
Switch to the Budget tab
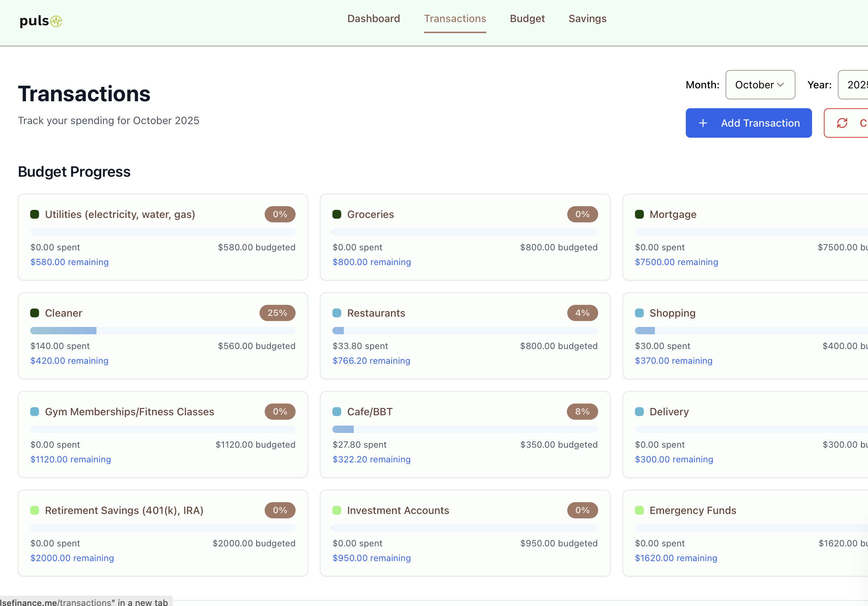pos(527,18)
